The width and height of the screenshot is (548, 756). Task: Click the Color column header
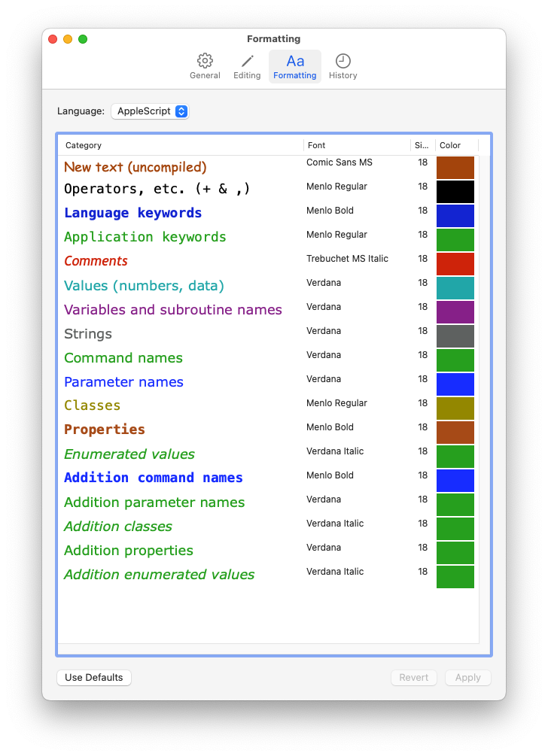(455, 145)
